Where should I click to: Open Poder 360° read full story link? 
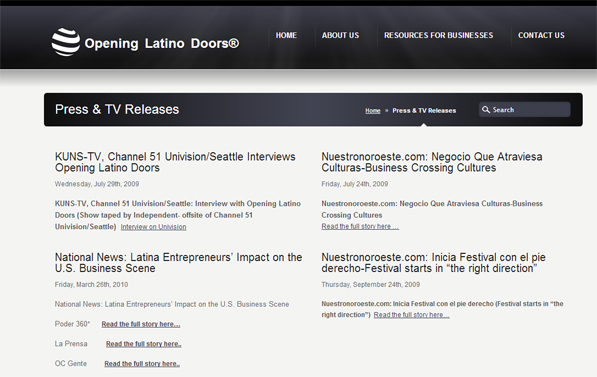(x=141, y=324)
